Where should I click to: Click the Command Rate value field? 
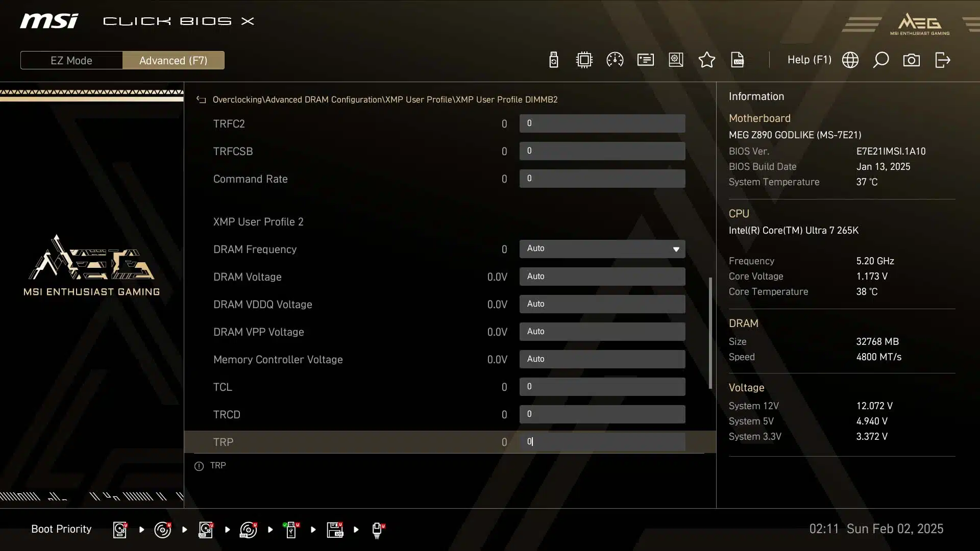click(602, 179)
